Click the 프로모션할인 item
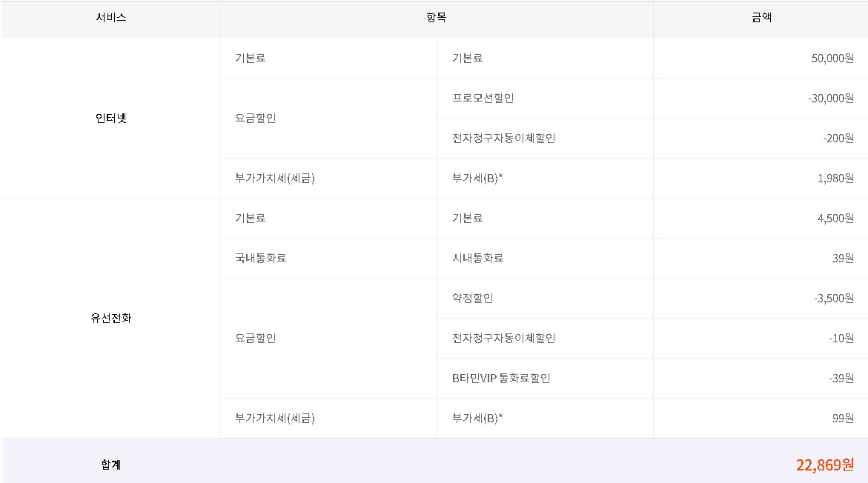The height and width of the screenshot is (483, 868). (483, 99)
